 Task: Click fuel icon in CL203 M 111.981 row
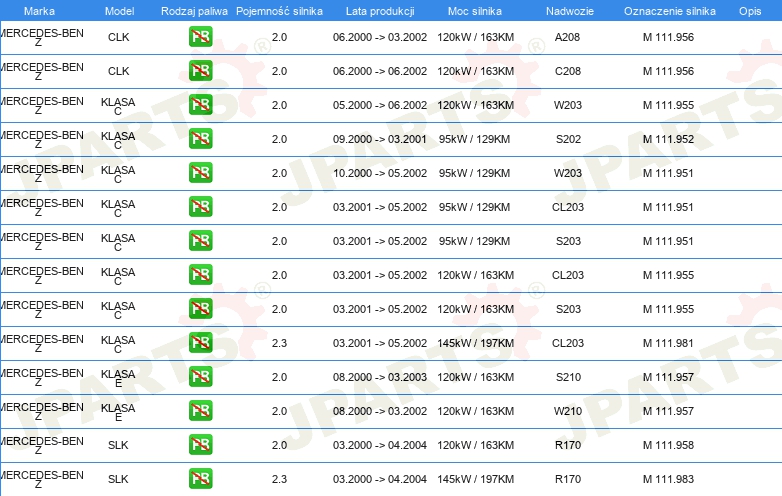pos(200,342)
